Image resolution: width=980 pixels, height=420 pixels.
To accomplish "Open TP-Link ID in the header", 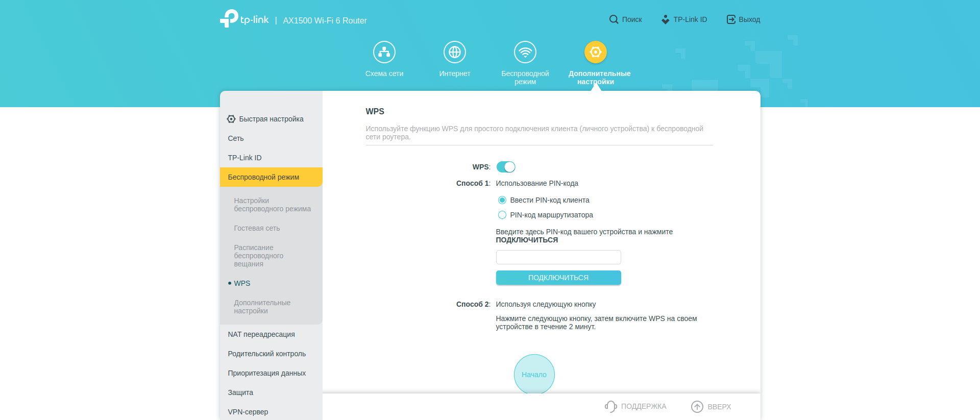I will pos(684,19).
